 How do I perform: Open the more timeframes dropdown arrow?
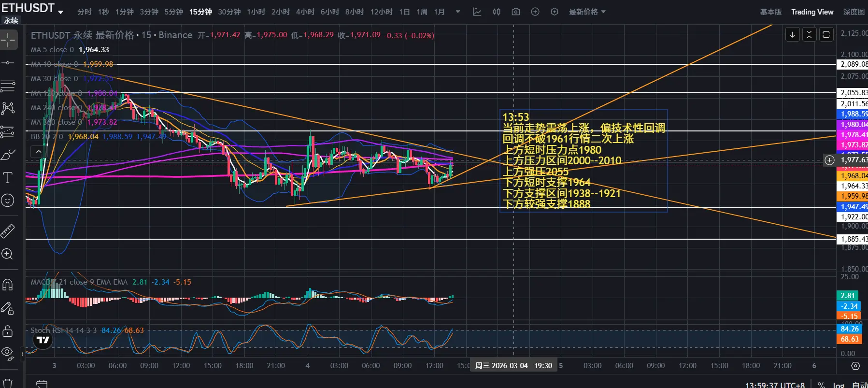458,12
